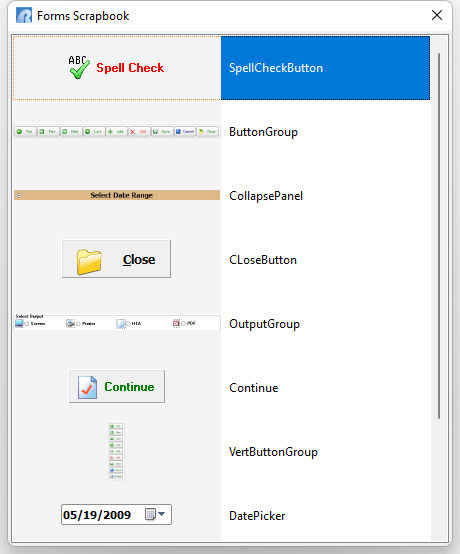
Task: Click the SpellCheckButton list entry
Action: click(x=325, y=68)
